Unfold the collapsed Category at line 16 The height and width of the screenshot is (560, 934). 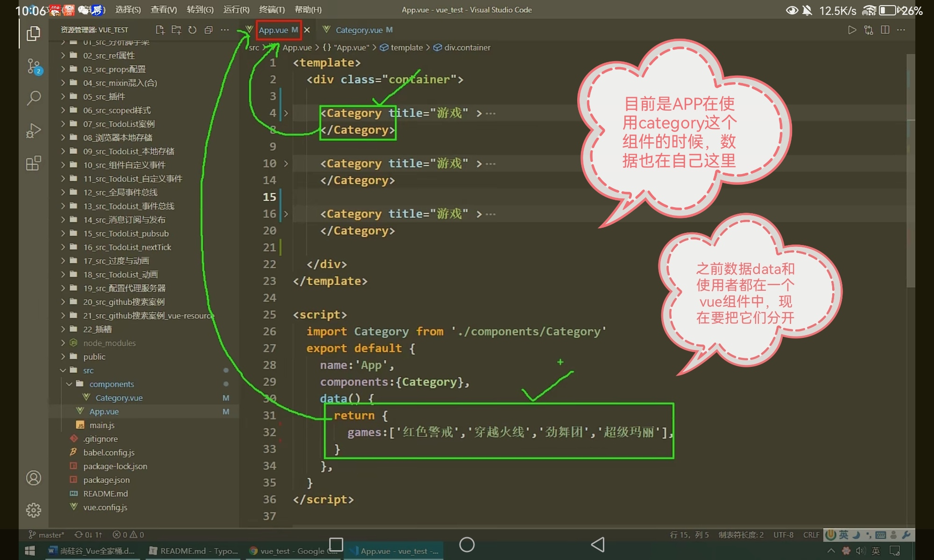coord(286,214)
